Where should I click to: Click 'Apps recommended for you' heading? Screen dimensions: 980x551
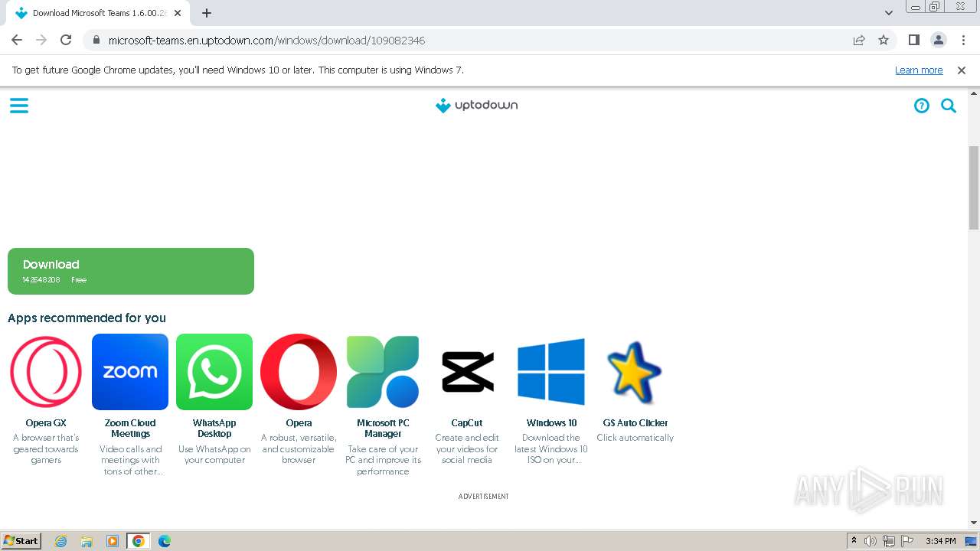point(87,318)
